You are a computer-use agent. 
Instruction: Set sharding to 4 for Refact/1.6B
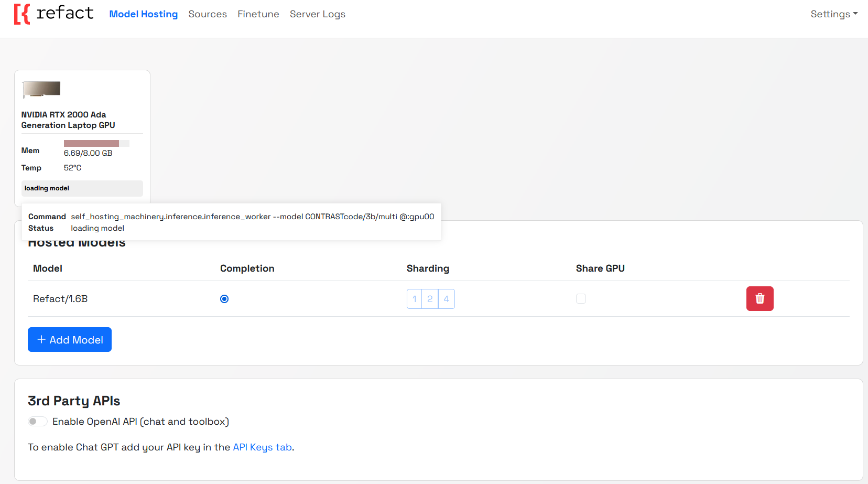(446, 298)
